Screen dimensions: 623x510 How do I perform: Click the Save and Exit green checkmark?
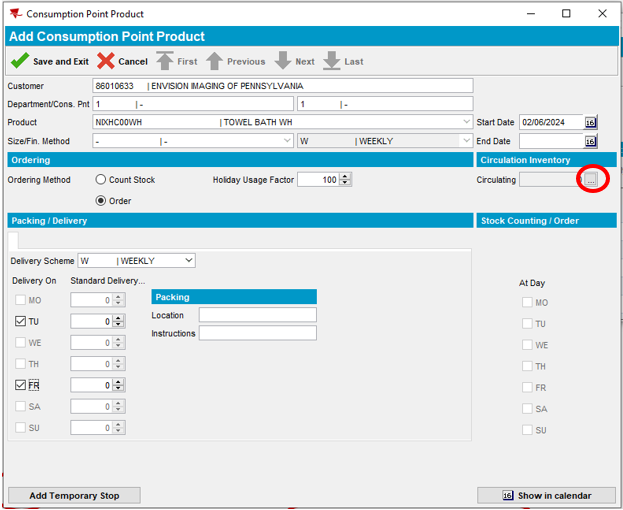pos(19,61)
